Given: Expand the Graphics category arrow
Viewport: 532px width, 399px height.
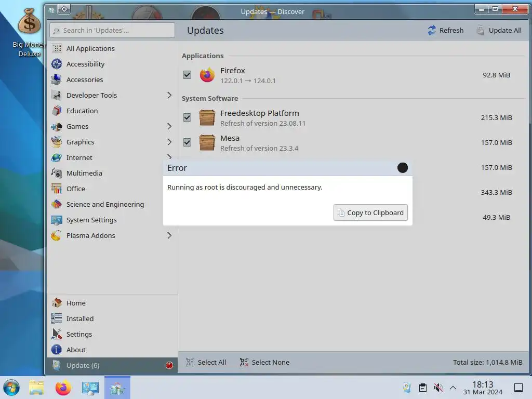Looking at the screenshot, I should click(x=169, y=142).
